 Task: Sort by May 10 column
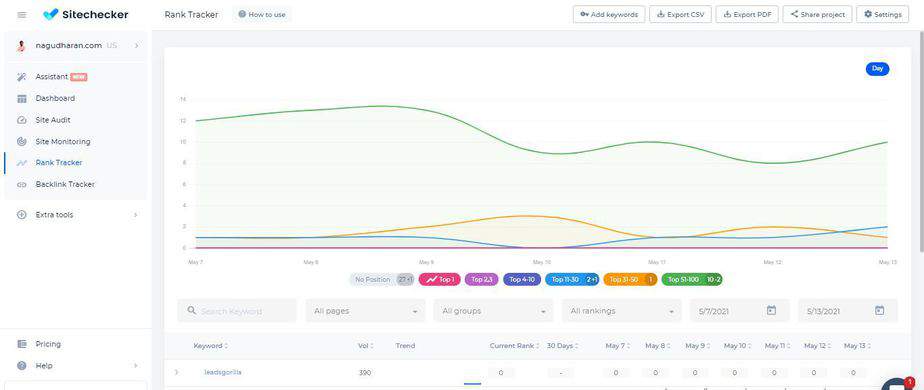[737, 346]
